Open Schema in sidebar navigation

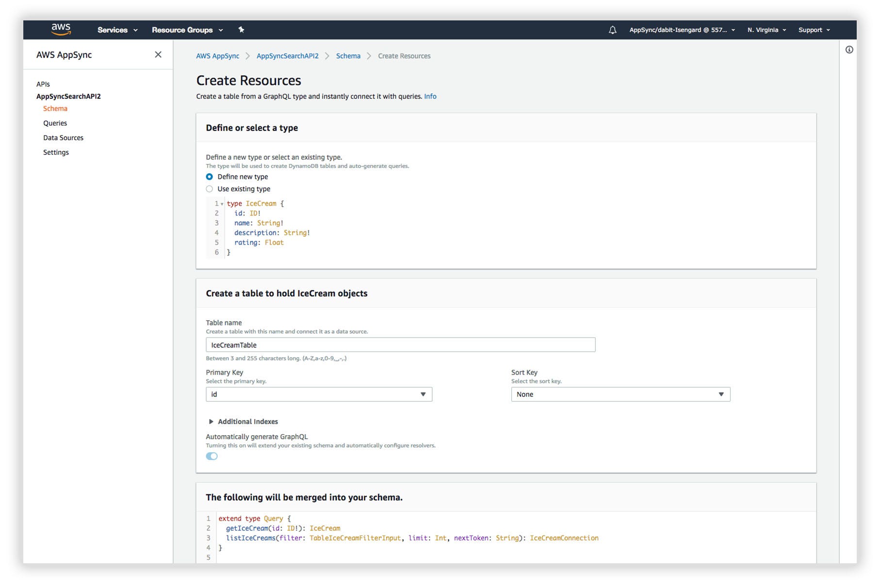[55, 109]
